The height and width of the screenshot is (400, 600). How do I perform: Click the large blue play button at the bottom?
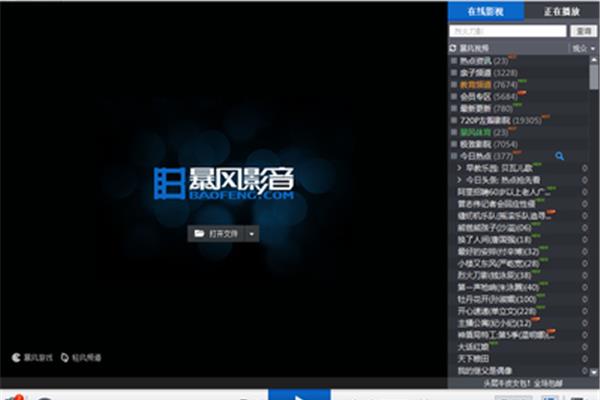point(299,395)
